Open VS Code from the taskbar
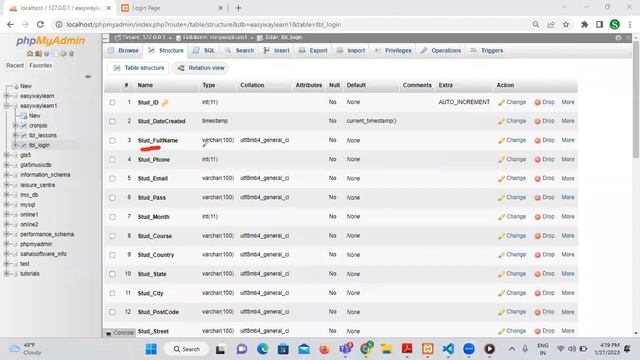The image size is (640, 360). (x=448, y=349)
